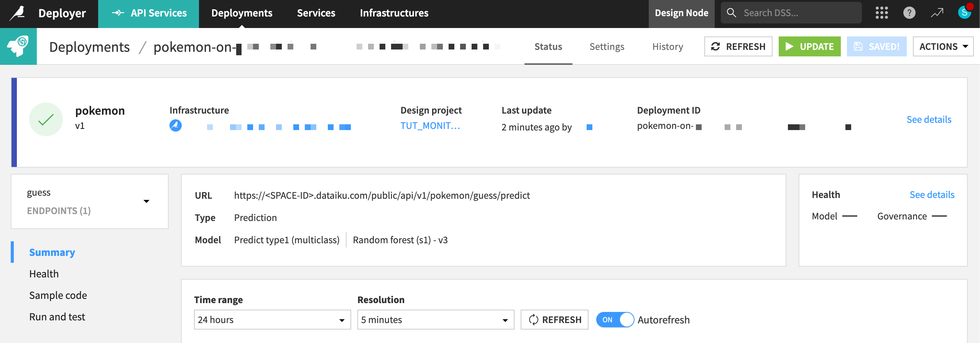Open See details in Health panel

(932, 195)
